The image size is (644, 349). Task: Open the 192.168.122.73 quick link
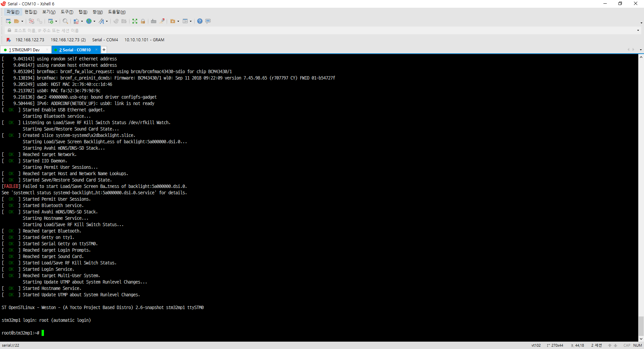[x=30, y=40]
